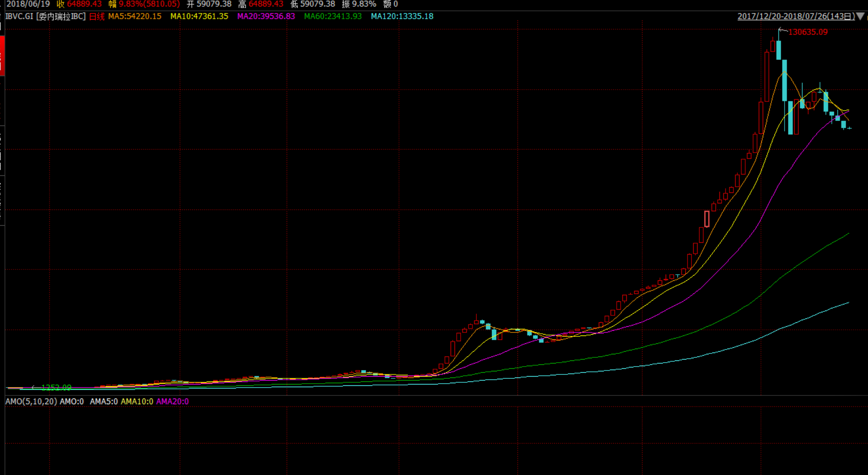The image size is (868, 475).
Task: Click the thick-outlined red selected candlestick
Action: 707,219
